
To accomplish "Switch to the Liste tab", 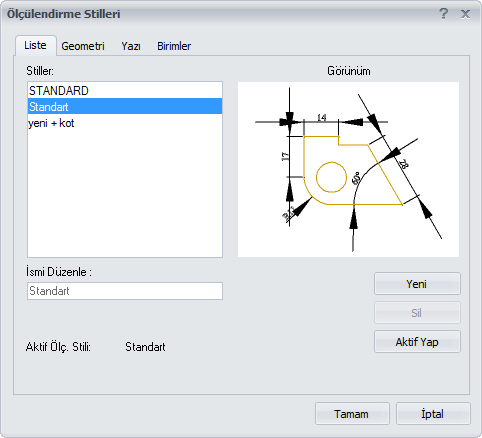I will tap(35, 45).
